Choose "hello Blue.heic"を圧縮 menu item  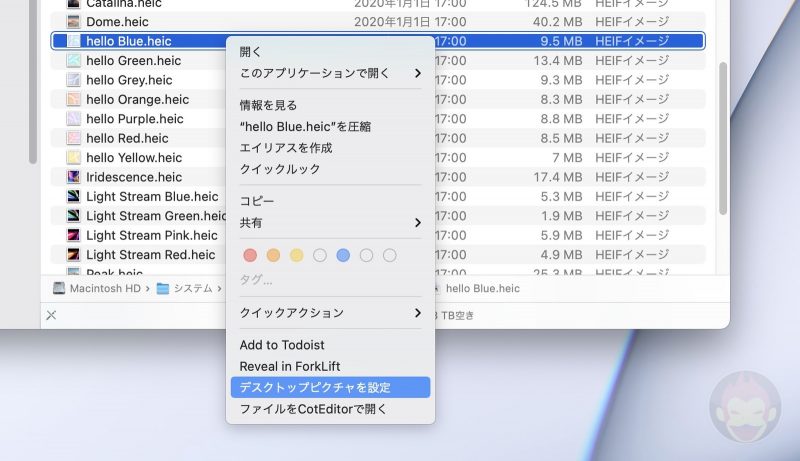pyautogui.click(x=331, y=126)
